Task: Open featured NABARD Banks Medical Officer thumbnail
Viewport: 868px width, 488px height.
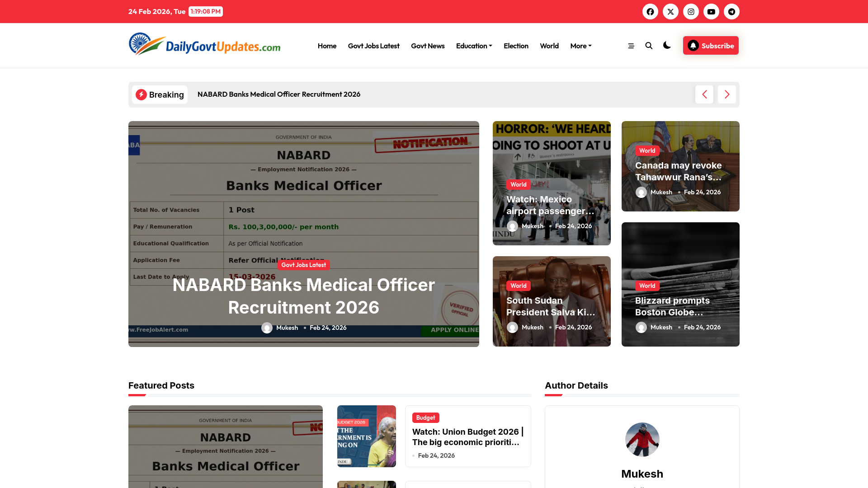Action: click(x=226, y=446)
